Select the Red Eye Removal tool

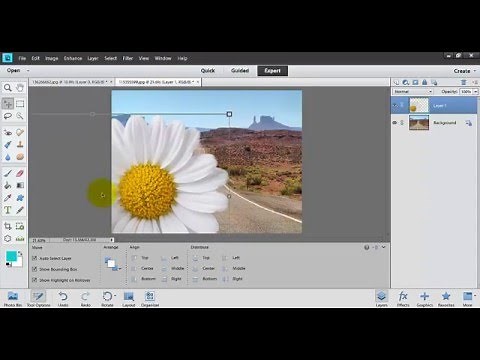point(8,132)
